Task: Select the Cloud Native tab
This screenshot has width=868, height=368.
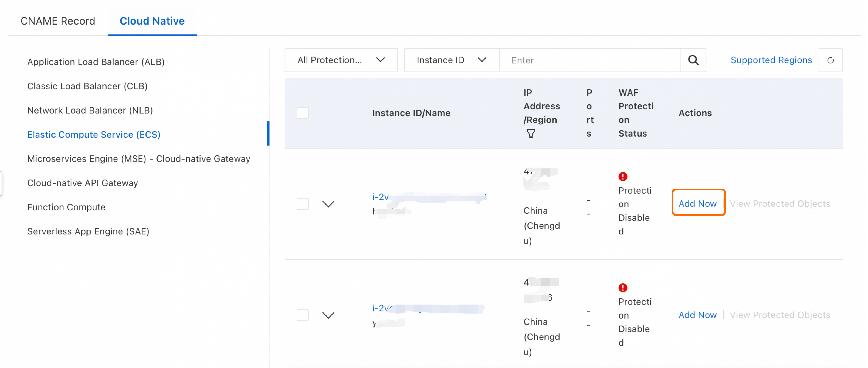Action: [152, 21]
